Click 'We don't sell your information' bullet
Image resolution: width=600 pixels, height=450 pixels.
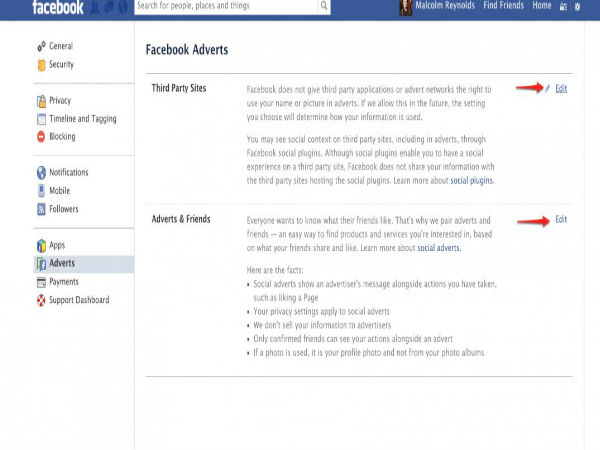click(322, 325)
